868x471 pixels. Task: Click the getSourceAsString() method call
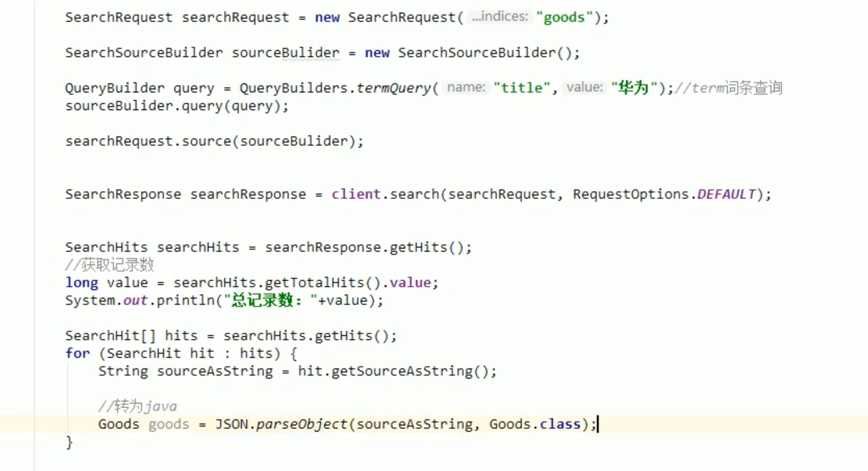[x=410, y=371]
